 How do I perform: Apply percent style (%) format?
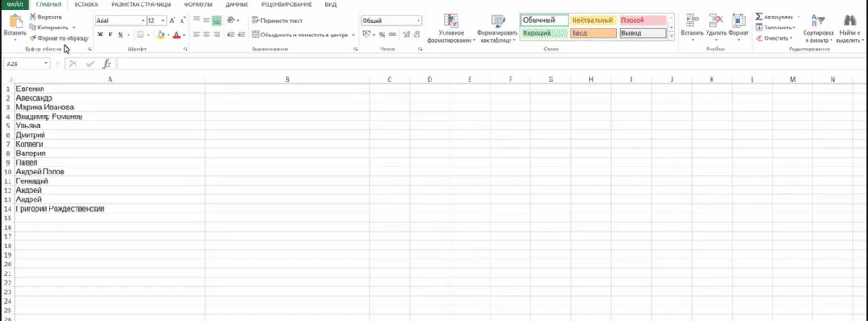click(x=382, y=35)
